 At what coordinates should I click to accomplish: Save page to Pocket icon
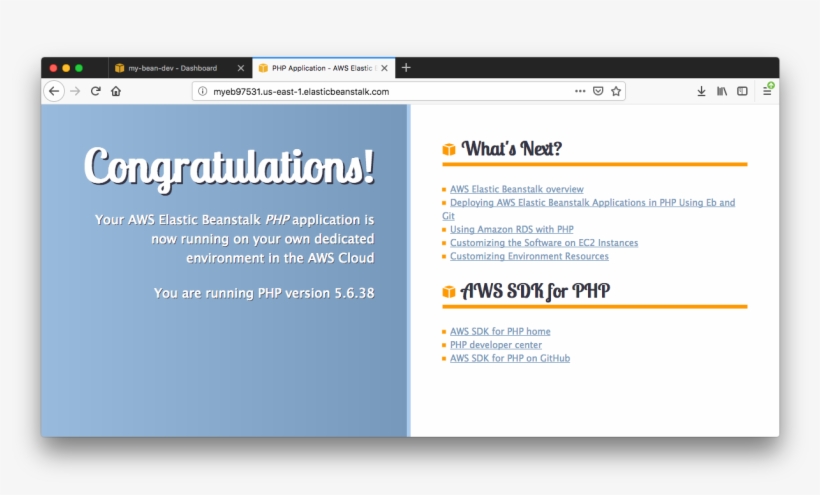[598, 91]
